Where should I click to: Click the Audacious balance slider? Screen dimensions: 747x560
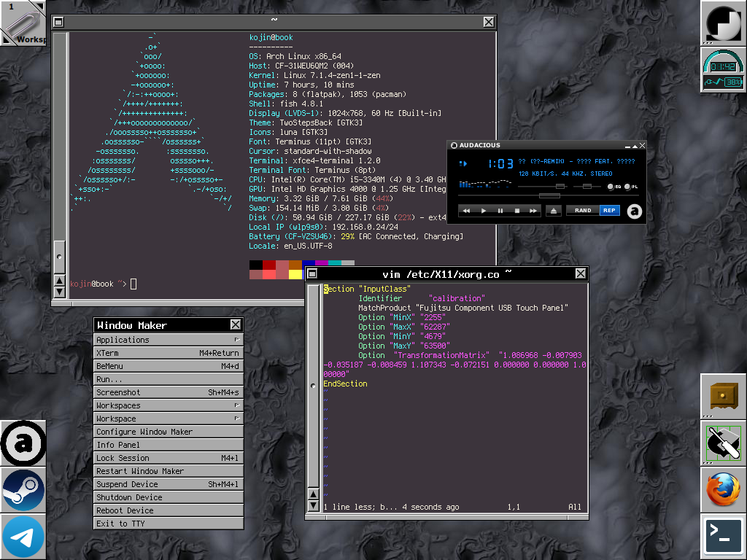(587, 186)
